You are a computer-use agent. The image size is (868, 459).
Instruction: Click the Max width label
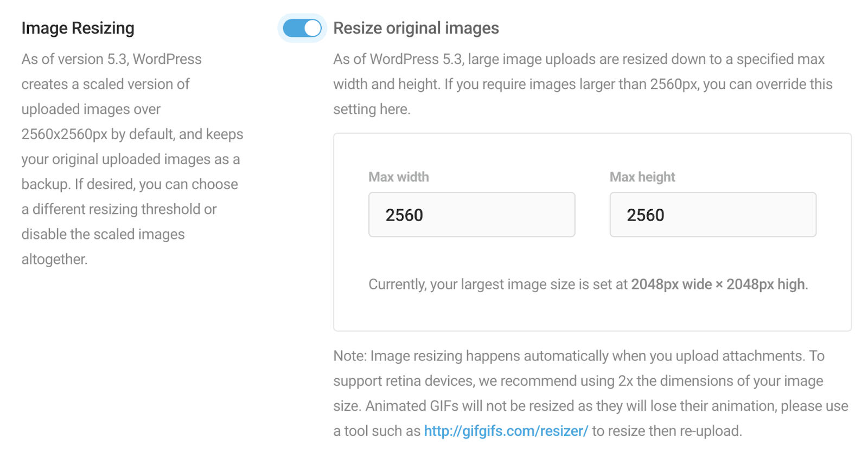click(398, 177)
